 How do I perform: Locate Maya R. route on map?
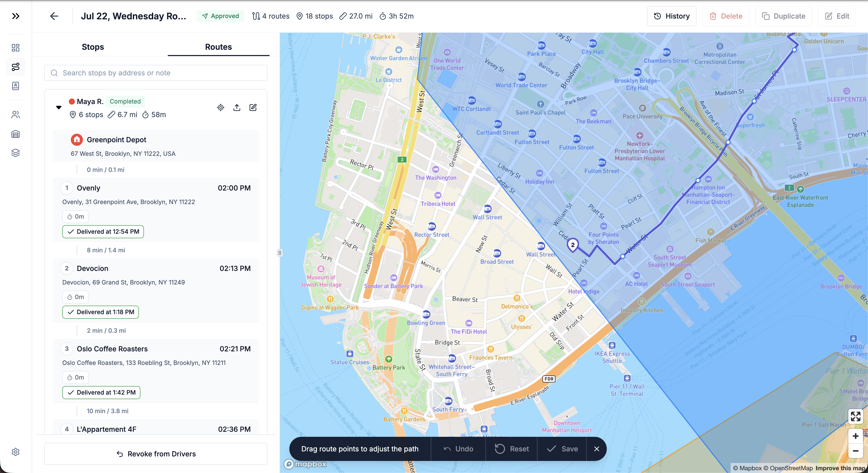[x=221, y=108]
